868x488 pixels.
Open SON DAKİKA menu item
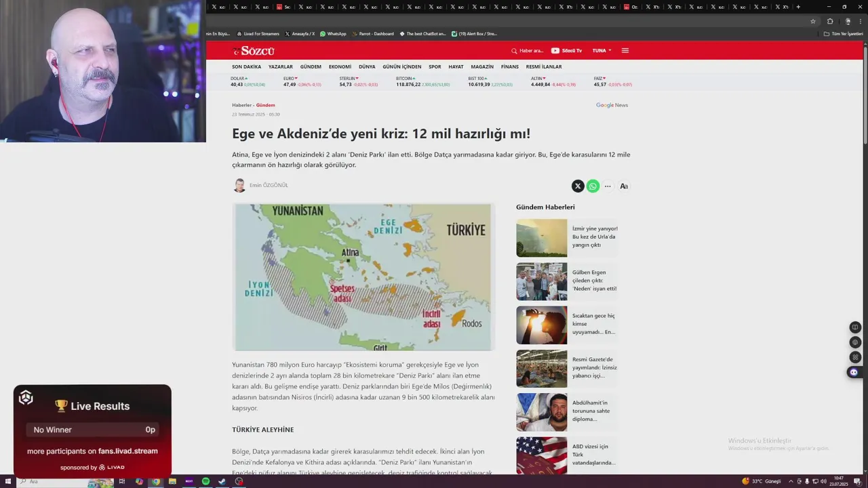pos(246,66)
